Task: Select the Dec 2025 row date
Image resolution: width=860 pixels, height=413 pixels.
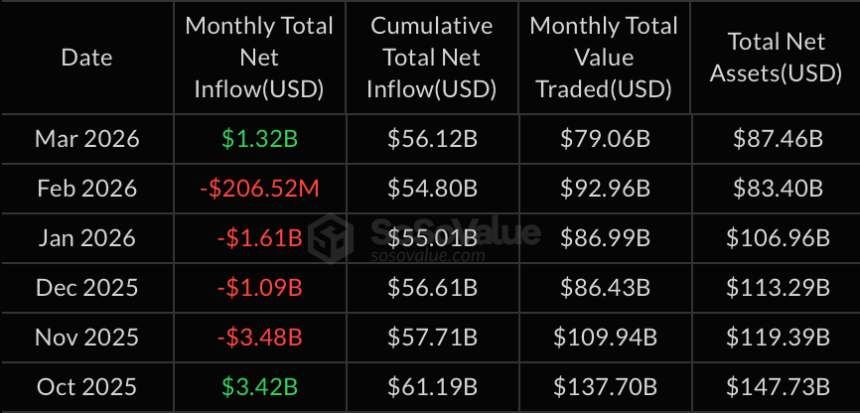Action: (x=86, y=287)
